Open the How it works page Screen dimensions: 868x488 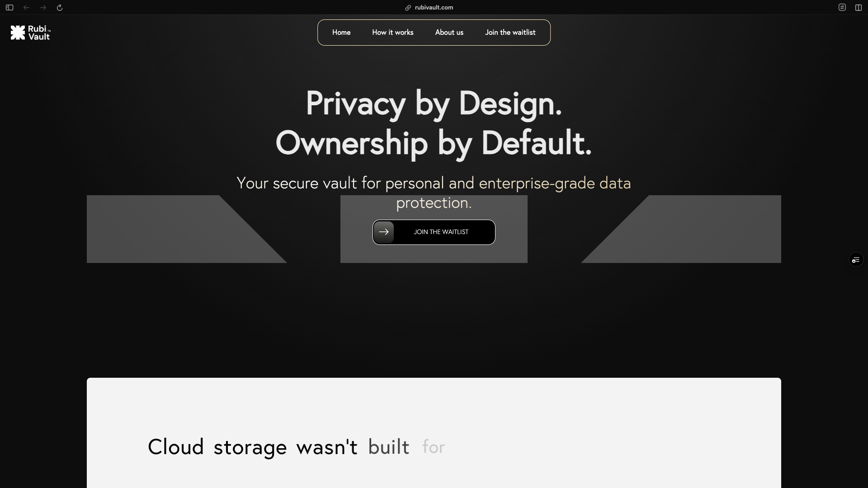click(x=392, y=32)
